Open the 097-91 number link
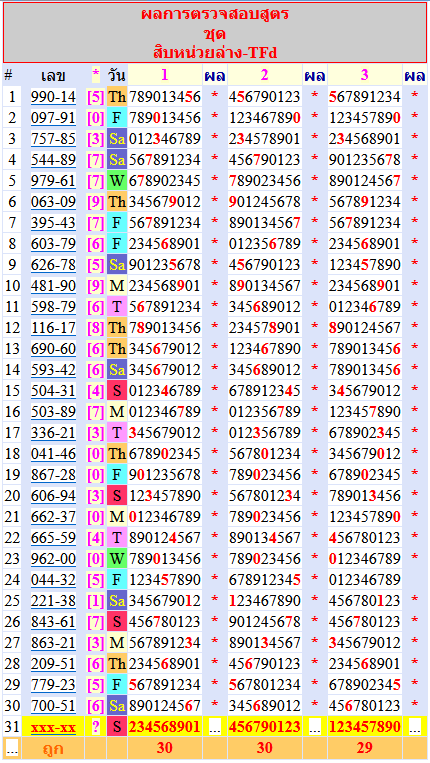The height and width of the screenshot is (763, 430). click(x=54, y=118)
